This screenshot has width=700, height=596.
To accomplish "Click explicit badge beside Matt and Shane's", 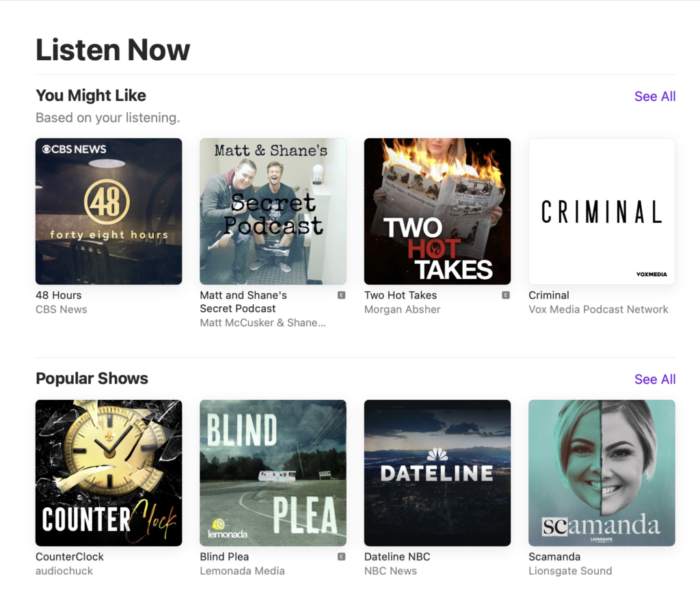I will 342,295.
